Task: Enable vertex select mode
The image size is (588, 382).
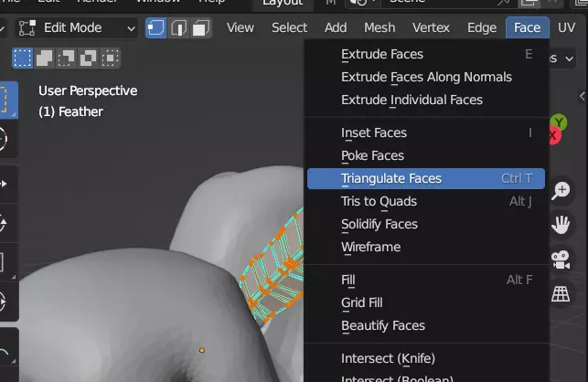Action: pos(156,27)
